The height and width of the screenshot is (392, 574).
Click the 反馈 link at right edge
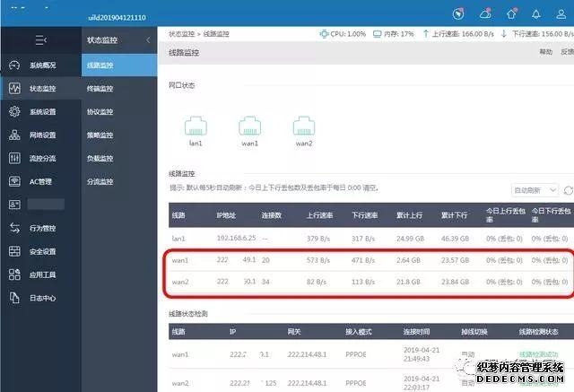567,52
